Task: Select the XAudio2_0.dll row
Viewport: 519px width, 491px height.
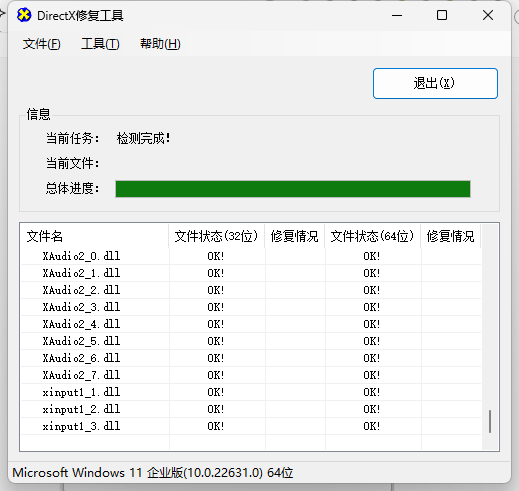Action: click(x=251, y=256)
